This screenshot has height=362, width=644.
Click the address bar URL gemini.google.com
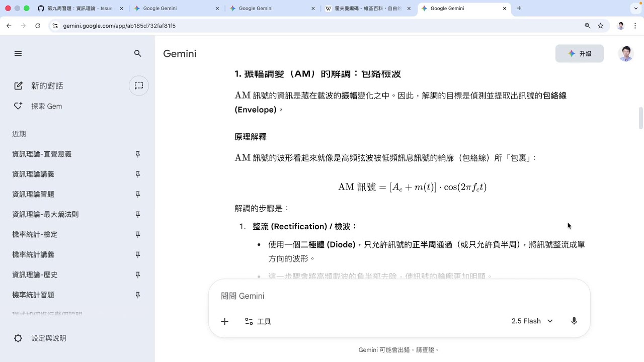click(x=119, y=26)
